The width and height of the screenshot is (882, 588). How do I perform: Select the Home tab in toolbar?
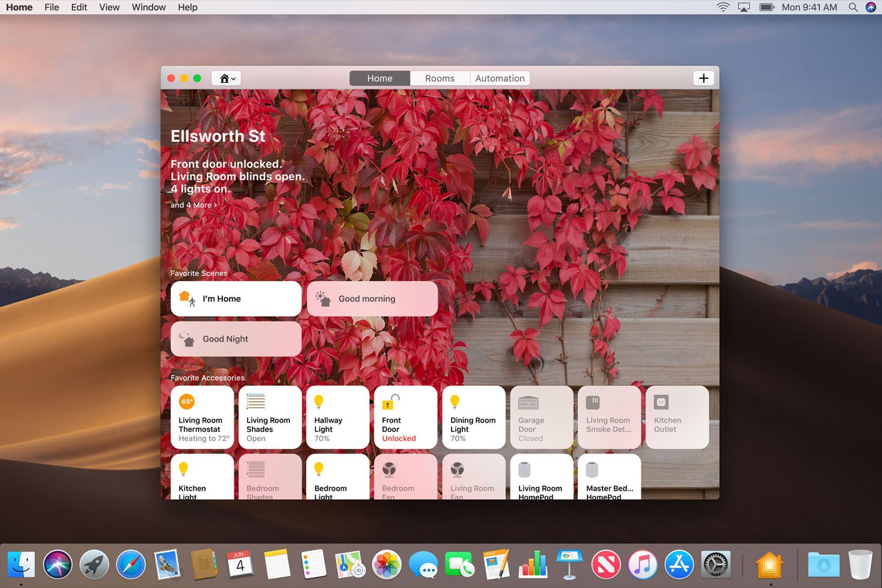(379, 78)
